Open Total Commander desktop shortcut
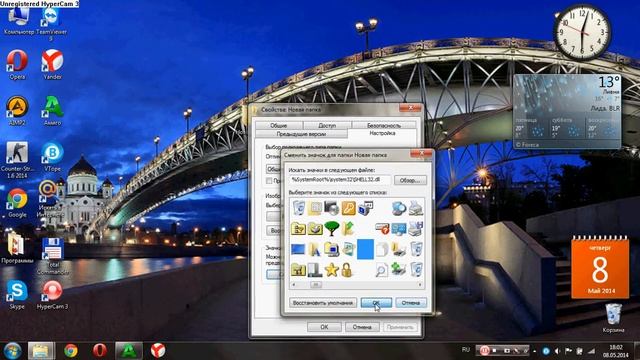The height and width of the screenshot is (360, 640). [52, 256]
